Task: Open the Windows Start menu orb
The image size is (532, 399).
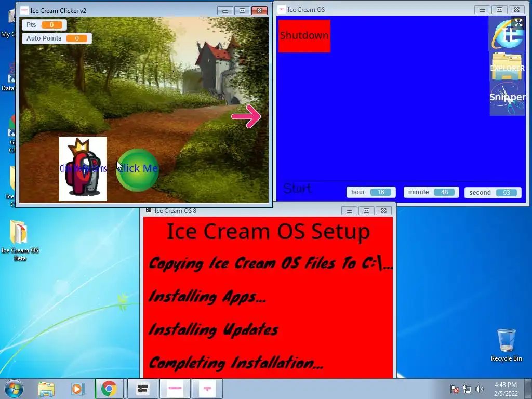Action: 14,389
